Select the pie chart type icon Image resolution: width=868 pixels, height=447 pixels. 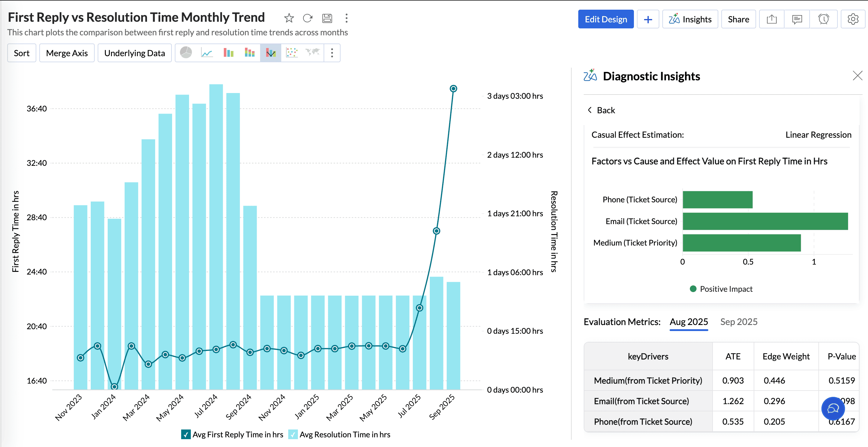click(x=186, y=53)
